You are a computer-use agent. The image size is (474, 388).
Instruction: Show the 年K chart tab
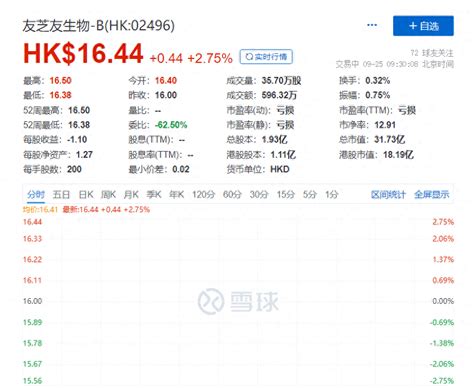176,194
